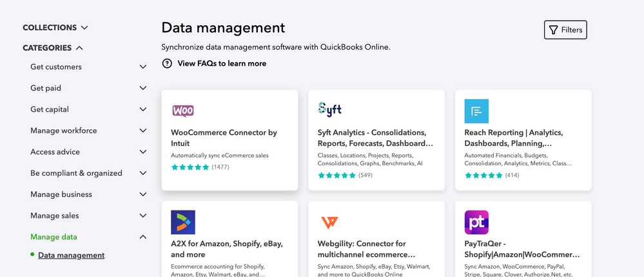Click the Syft Analytics star rating
Image resolution: width=644 pixels, height=277 pixels.
pyautogui.click(x=337, y=176)
